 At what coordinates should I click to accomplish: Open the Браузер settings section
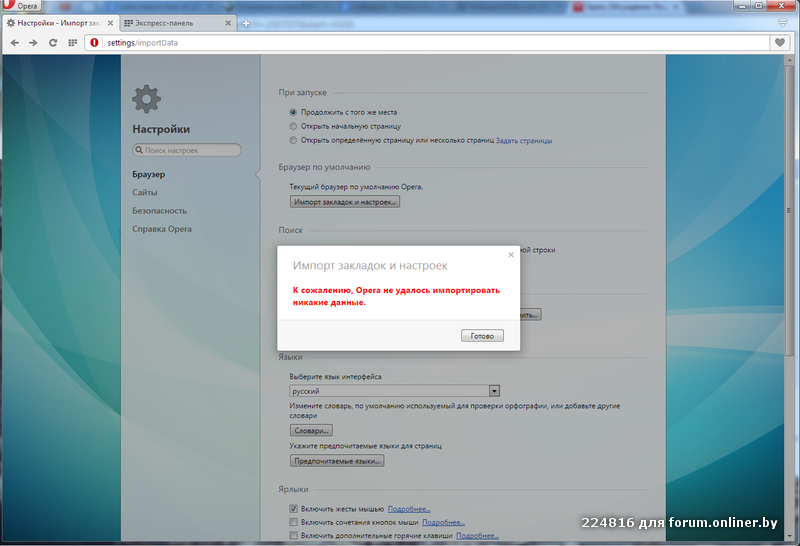[148, 175]
